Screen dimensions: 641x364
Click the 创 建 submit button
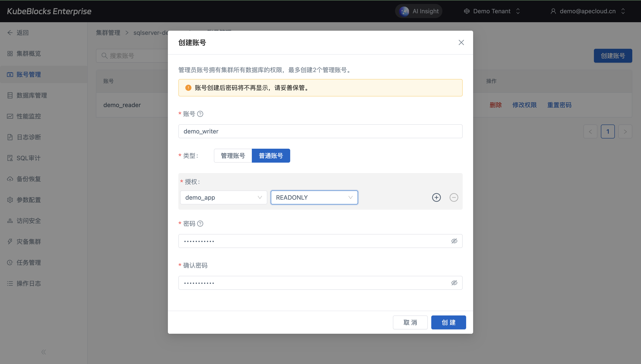[448, 322]
